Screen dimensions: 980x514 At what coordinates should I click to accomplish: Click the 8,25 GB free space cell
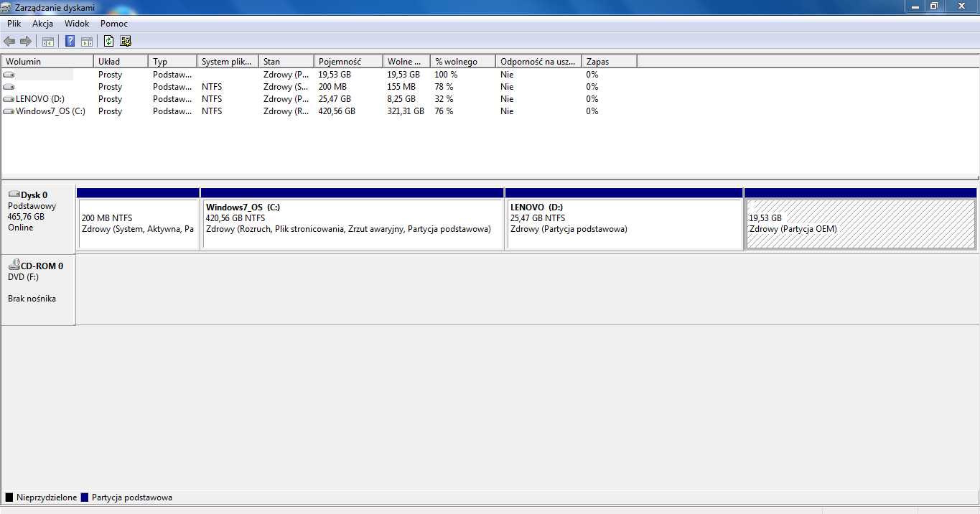pyautogui.click(x=401, y=99)
